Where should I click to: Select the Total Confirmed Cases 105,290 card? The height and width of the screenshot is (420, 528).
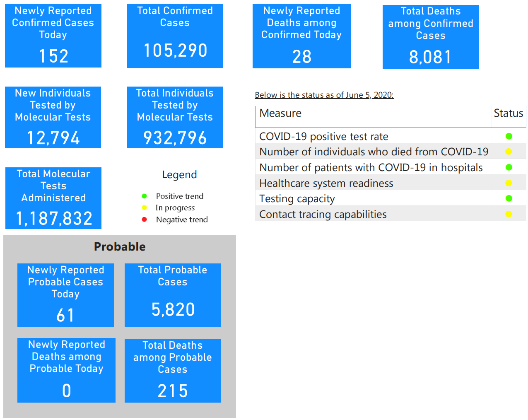(x=175, y=36)
